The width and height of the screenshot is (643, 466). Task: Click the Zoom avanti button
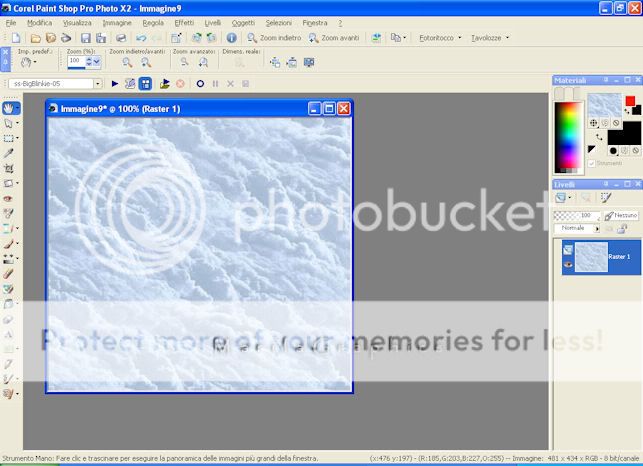334,38
